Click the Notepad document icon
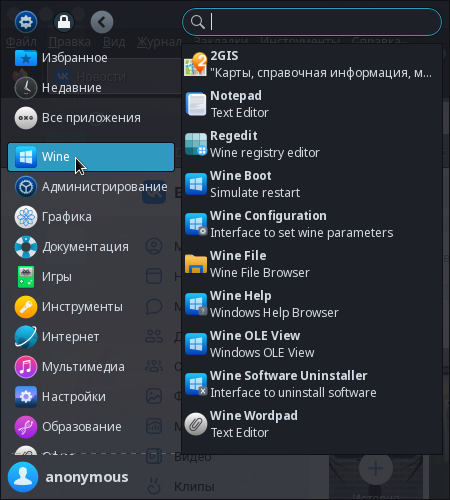Viewport: 450px width, 500px height. click(196, 104)
